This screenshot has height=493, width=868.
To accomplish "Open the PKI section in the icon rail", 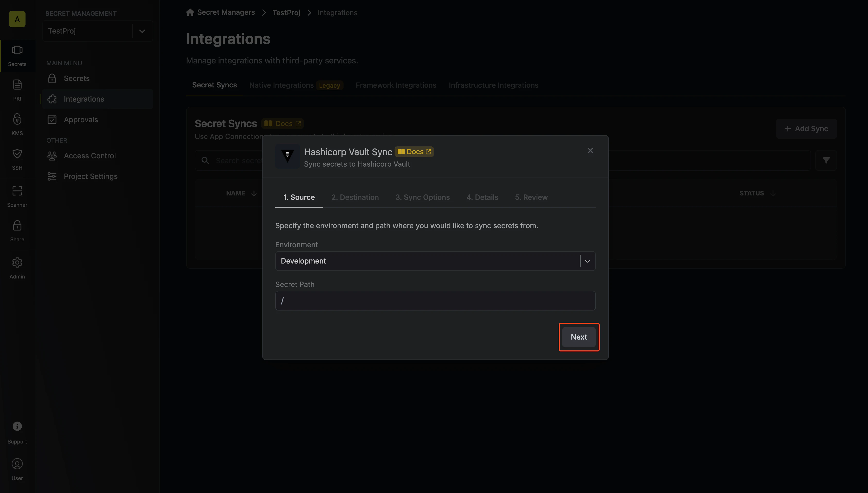I will pyautogui.click(x=17, y=90).
